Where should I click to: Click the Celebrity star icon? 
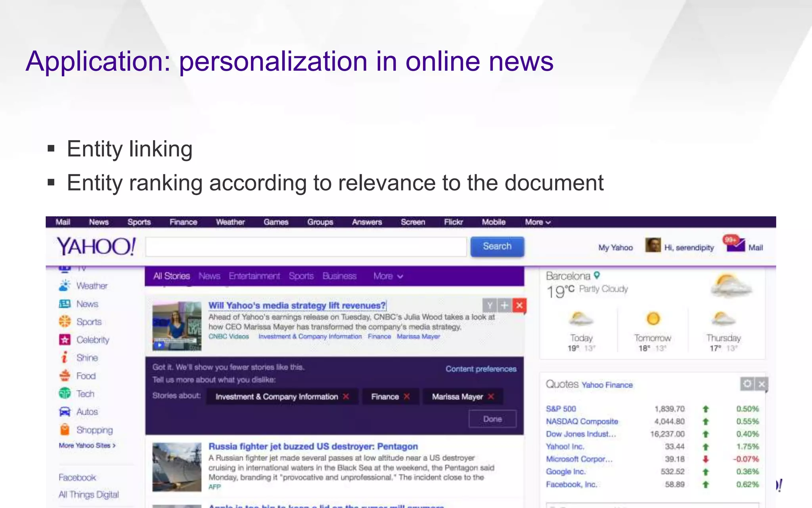point(65,340)
